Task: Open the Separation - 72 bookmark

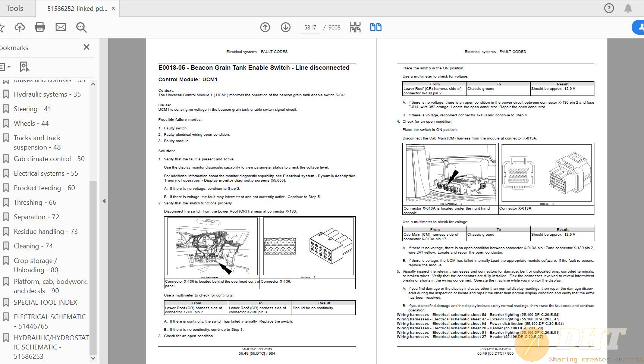Action: [x=37, y=217]
